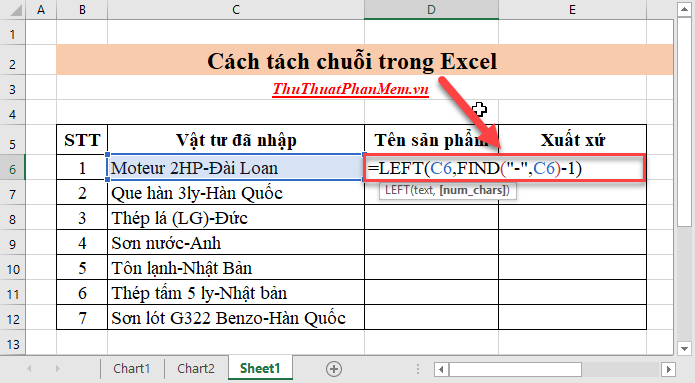This screenshot has height=383, width=695.
Task: Select column B header
Action: (x=82, y=10)
